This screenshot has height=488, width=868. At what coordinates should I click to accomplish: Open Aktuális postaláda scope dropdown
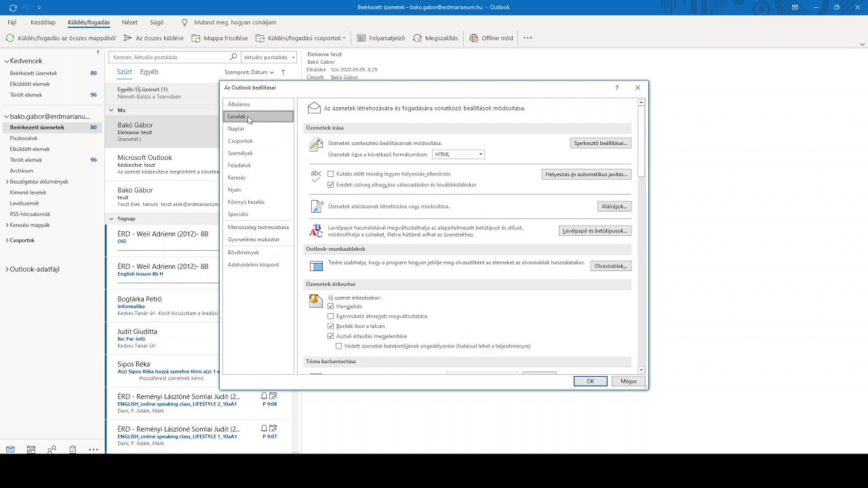pos(269,58)
